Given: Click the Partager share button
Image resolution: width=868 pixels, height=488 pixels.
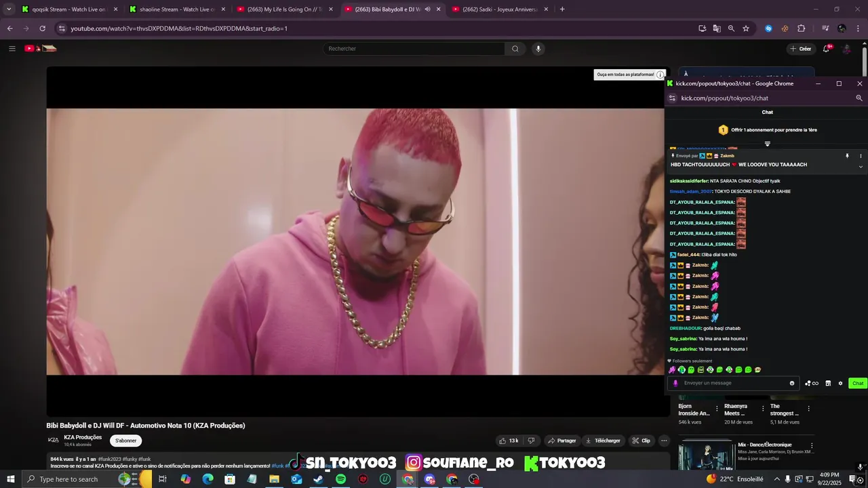Looking at the screenshot, I should click(561, 441).
